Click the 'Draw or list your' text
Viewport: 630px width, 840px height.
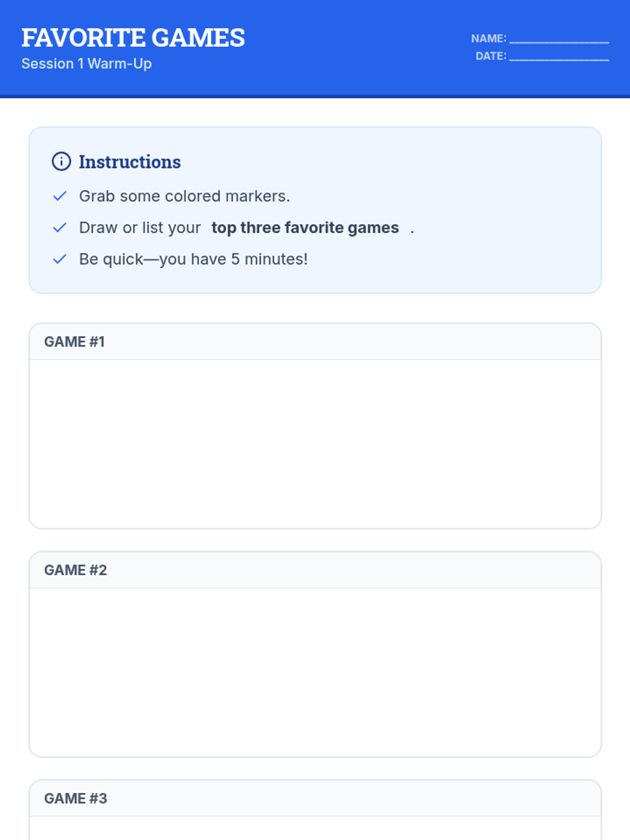point(140,228)
